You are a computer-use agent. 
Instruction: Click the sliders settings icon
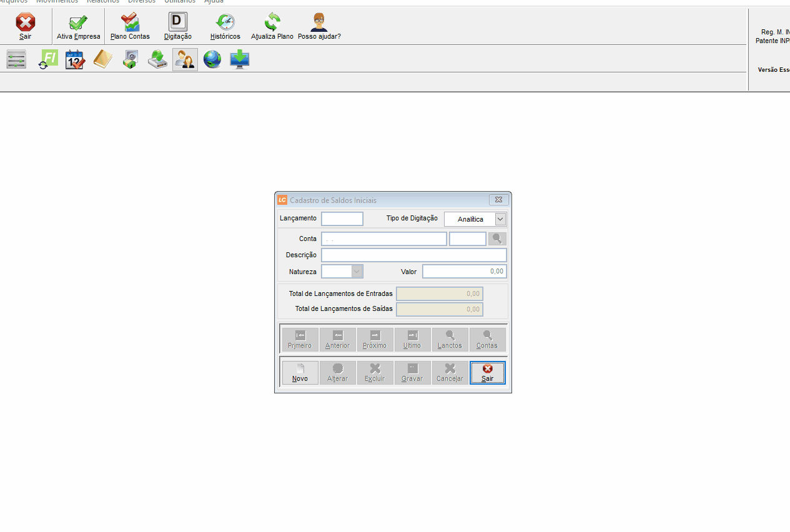click(x=16, y=60)
